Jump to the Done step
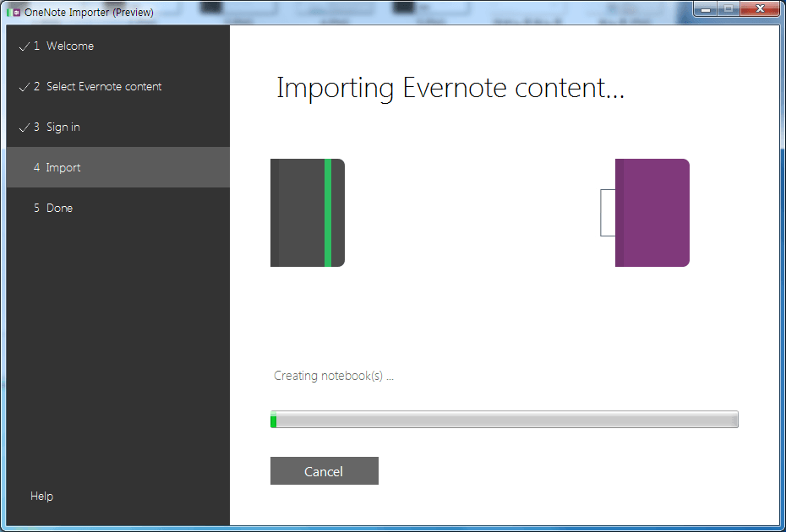The image size is (786, 532). (x=59, y=209)
